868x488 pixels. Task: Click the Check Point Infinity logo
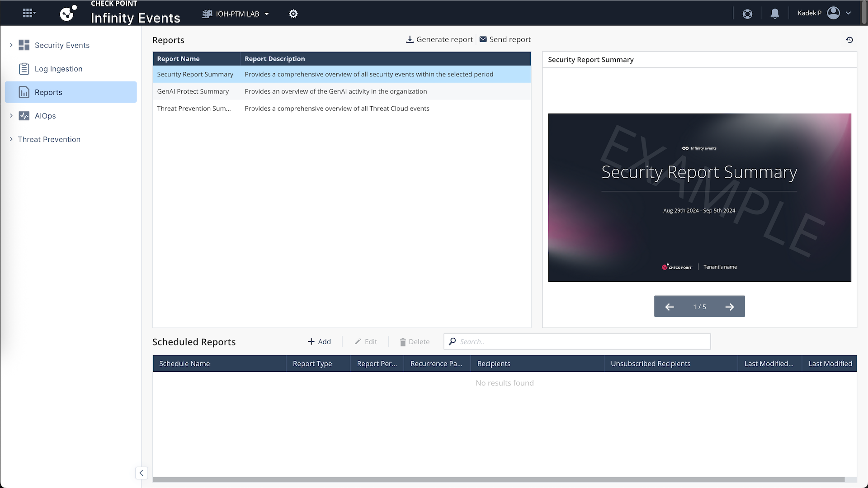click(68, 13)
